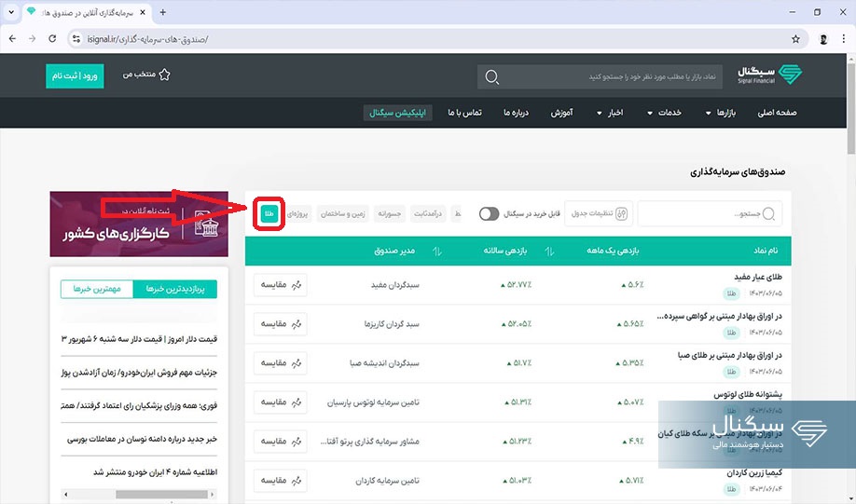The width and height of the screenshot is (856, 504).
Task: Open the browser profile avatar
Action: (823, 39)
